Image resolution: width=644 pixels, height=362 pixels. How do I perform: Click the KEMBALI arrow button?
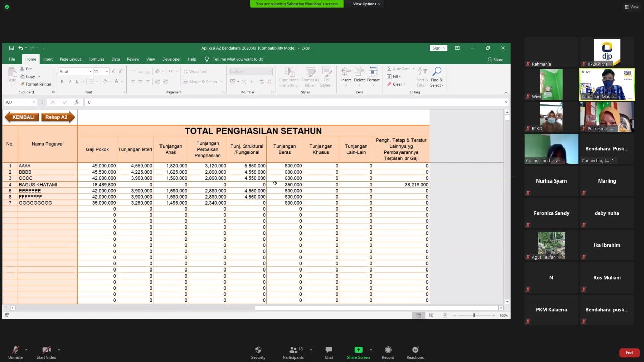[x=21, y=117]
